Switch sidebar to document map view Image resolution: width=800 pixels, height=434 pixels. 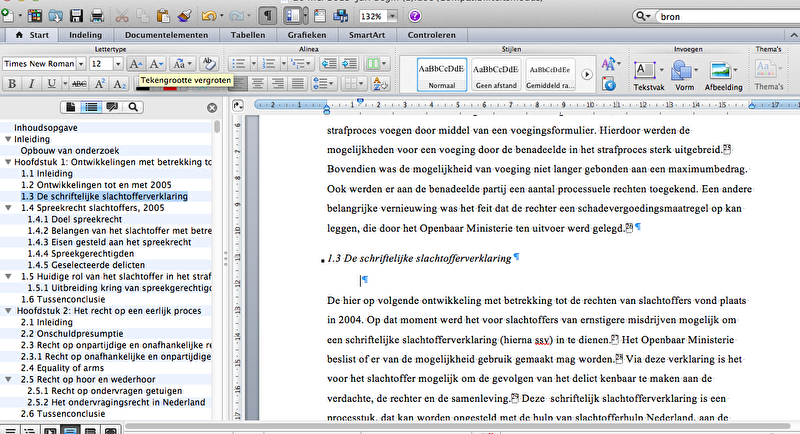[x=92, y=107]
